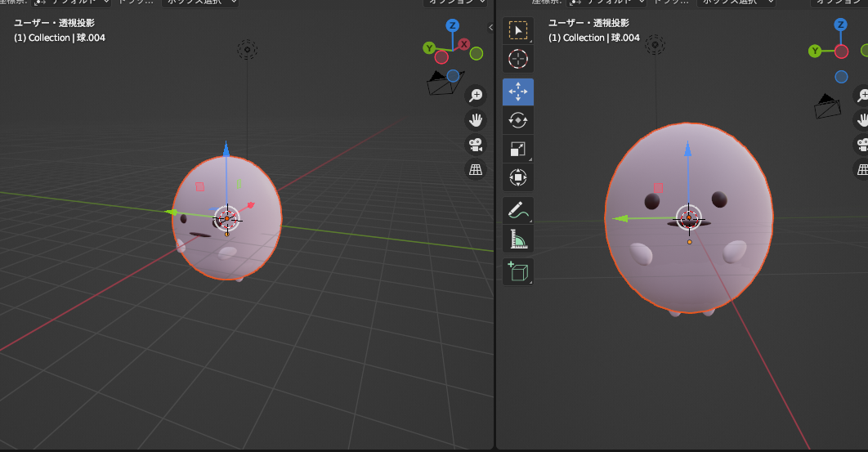Click the green Y axis in right viewport gizmo
868x452 pixels.
(814, 51)
